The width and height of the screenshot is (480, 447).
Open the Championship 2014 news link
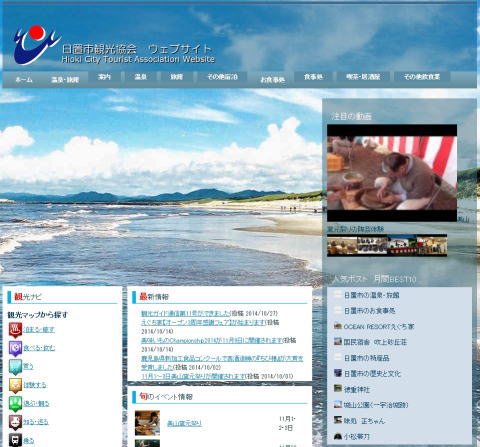tap(212, 340)
